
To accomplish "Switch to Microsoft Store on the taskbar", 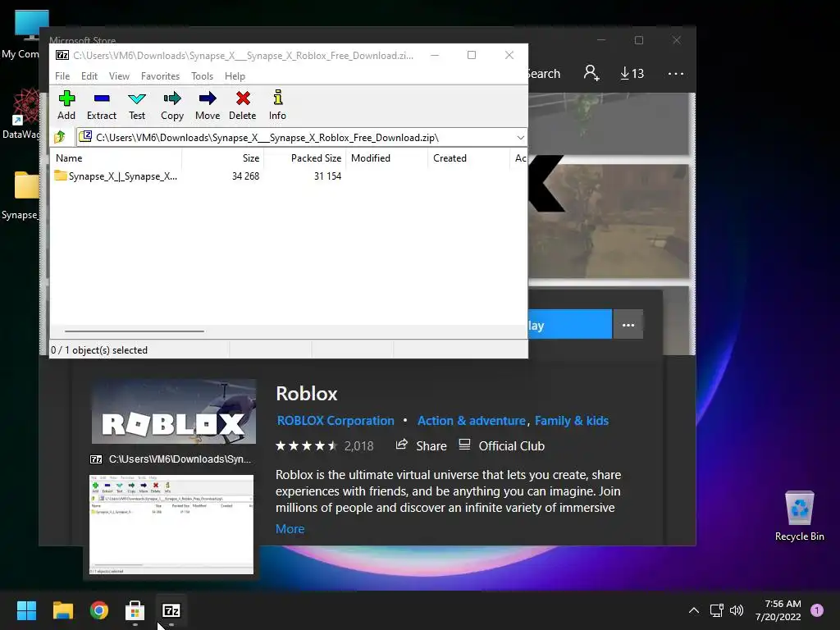I will [135, 610].
